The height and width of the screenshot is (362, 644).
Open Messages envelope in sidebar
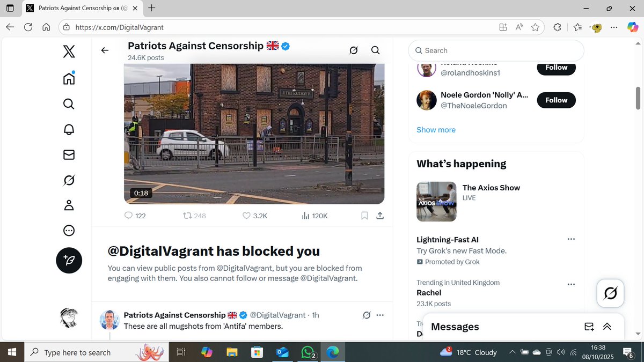pos(69,154)
